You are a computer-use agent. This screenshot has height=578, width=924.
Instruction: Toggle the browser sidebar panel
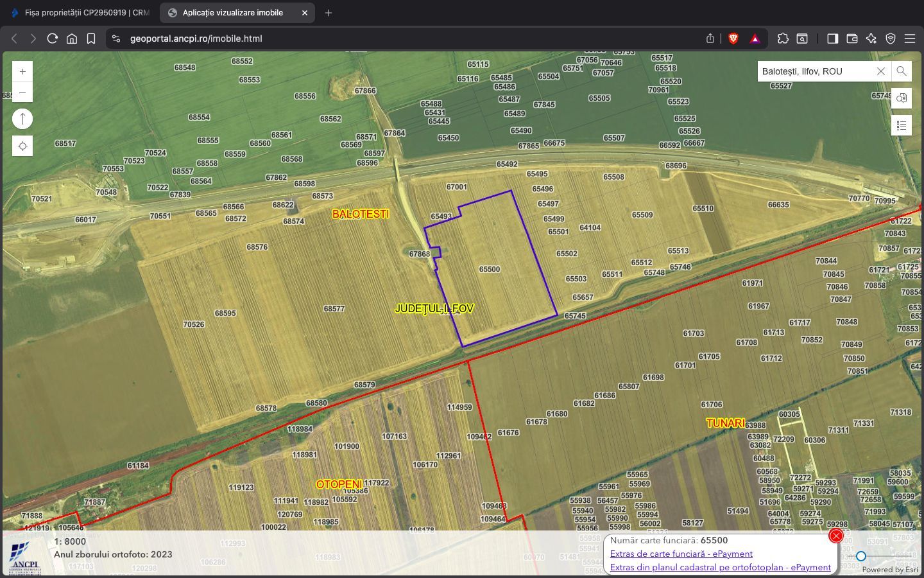832,39
